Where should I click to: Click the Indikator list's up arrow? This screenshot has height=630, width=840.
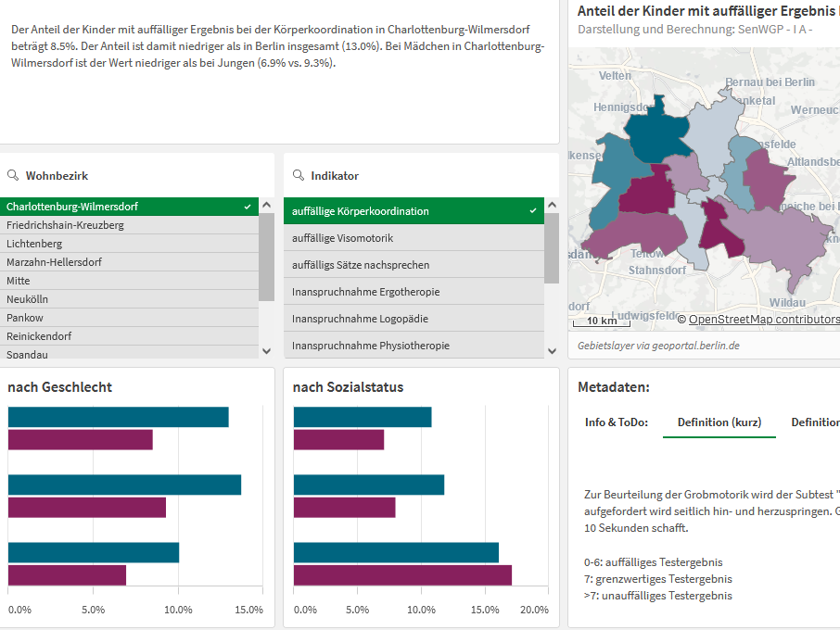(553, 205)
